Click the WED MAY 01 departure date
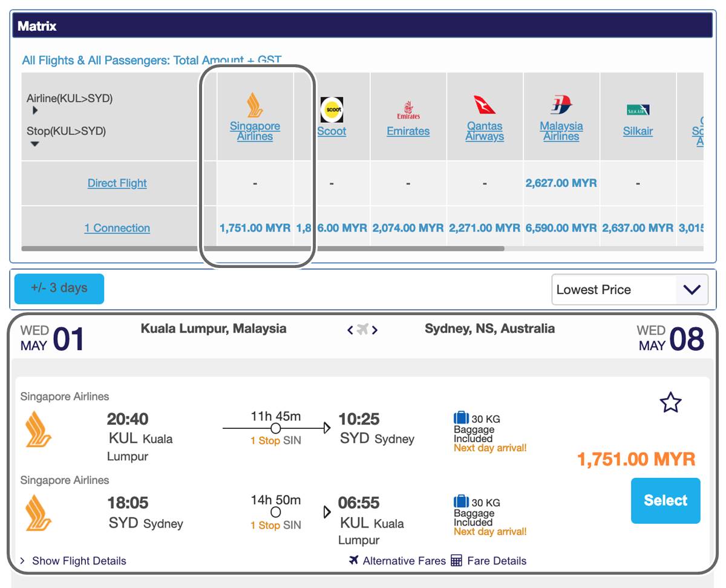The width and height of the screenshot is (726, 588). point(52,338)
